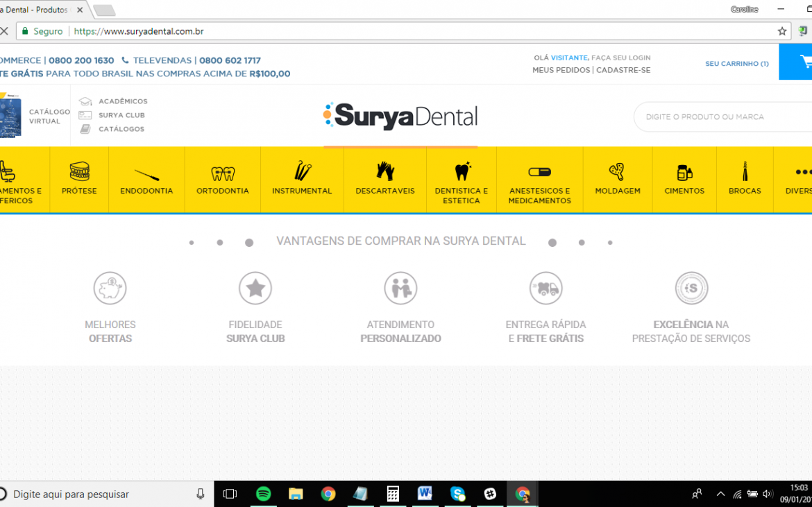Show hidden system tray icons

720,494
